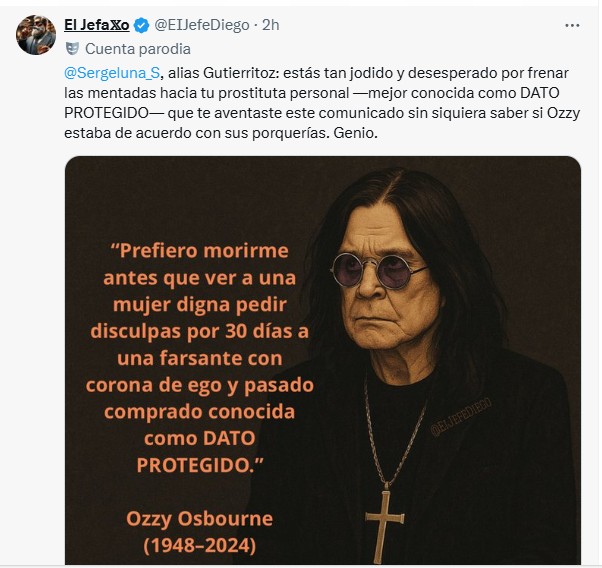Image resolution: width=602 pixels, height=568 pixels.
Task: Click the (1948–2024) dates in the image
Action: coord(200,546)
